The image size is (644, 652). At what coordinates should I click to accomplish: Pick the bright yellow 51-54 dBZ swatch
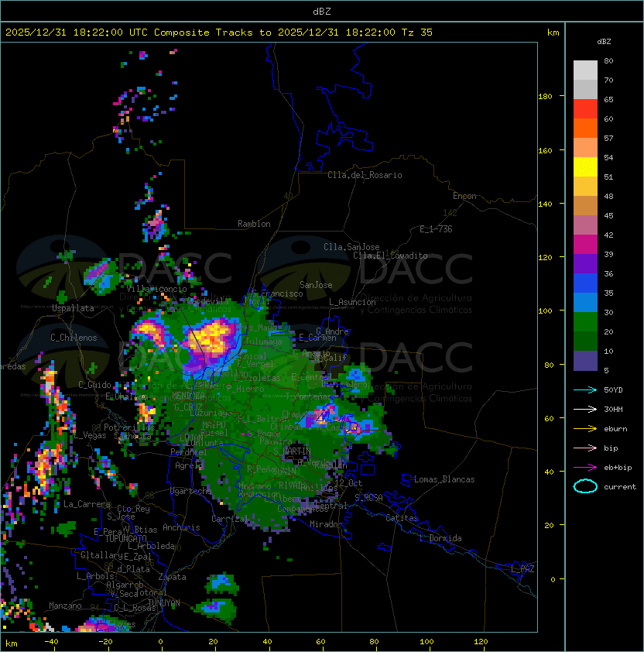tap(585, 167)
